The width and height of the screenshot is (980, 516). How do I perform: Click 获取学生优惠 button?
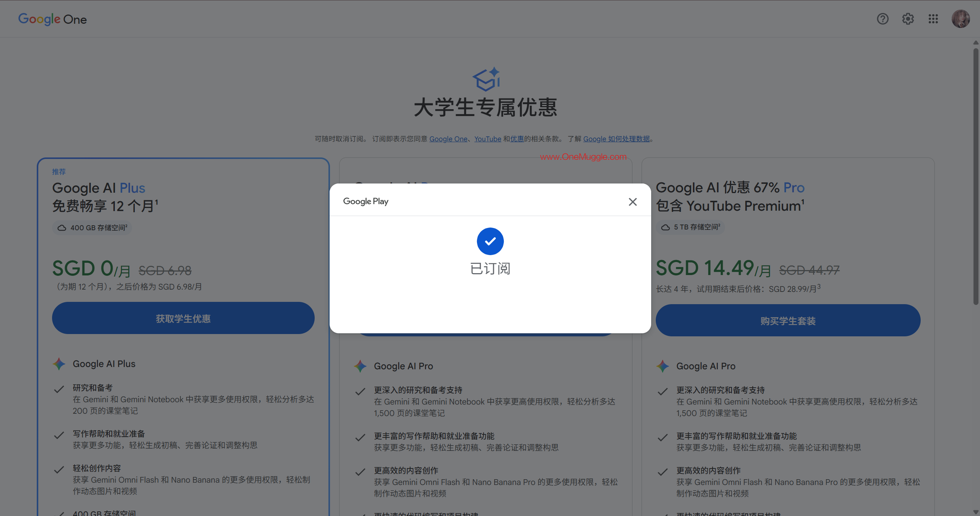(183, 318)
